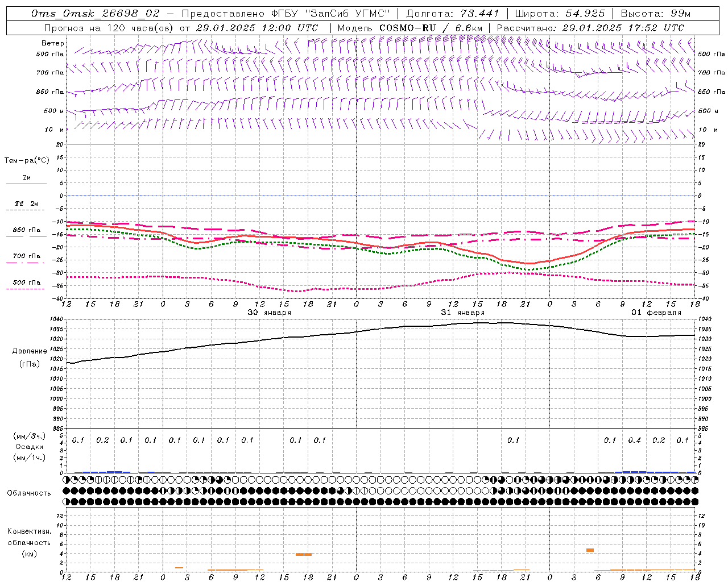Click the station title Oms_Omsk_26698_02
The image size is (728, 582).
coord(96,14)
